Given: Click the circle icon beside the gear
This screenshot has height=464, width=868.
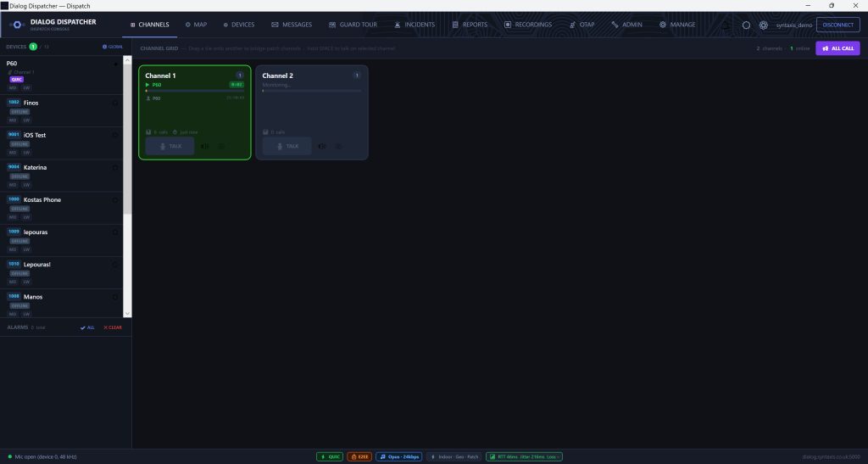Looking at the screenshot, I should tap(746, 25).
